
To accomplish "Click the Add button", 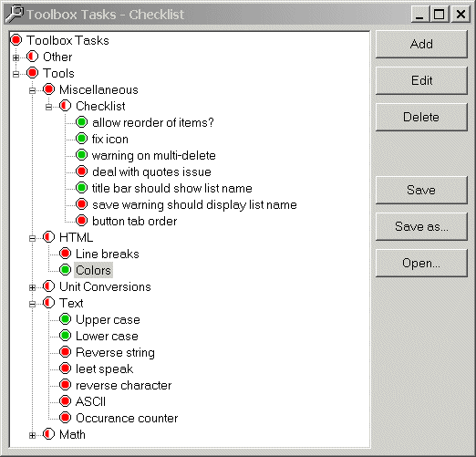I will (x=421, y=44).
